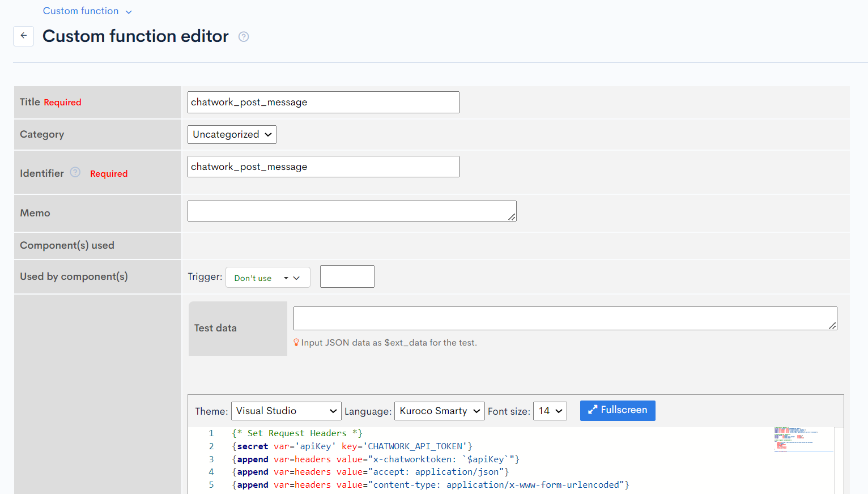Click the Test data input field
This screenshot has height=494, width=868.
click(x=564, y=318)
